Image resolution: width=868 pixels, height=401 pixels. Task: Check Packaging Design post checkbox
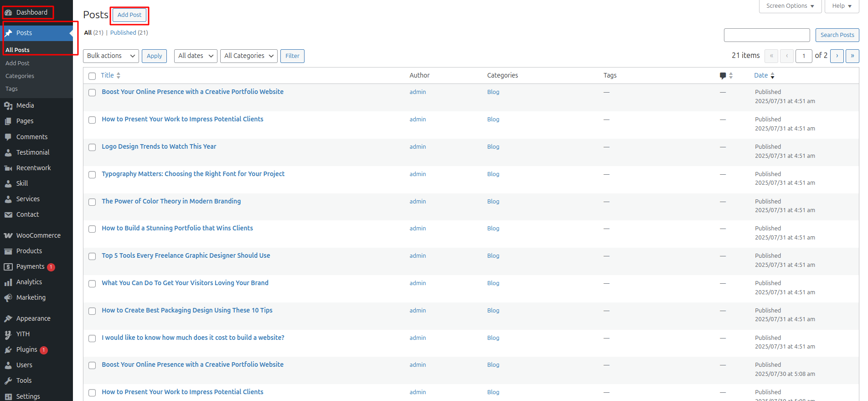[92, 311]
